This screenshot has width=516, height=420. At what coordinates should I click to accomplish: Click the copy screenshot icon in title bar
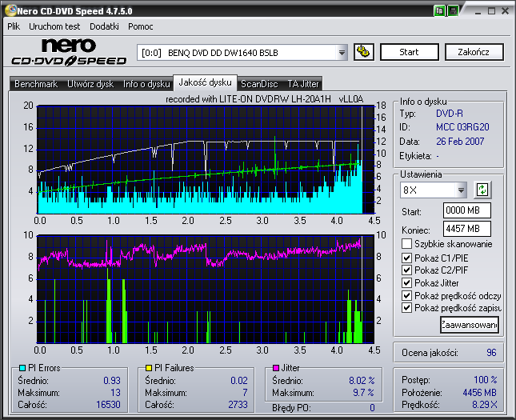(x=439, y=11)
